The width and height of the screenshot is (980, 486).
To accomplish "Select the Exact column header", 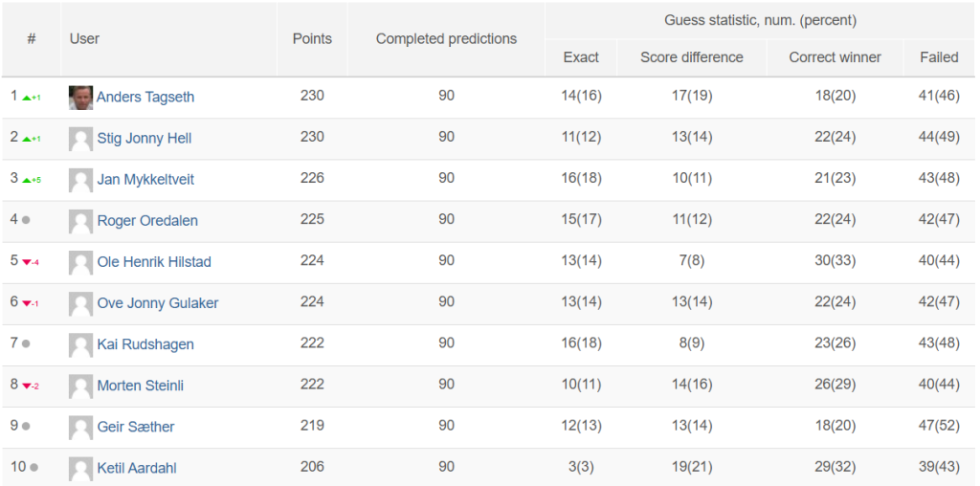I will tap(581, 57).
